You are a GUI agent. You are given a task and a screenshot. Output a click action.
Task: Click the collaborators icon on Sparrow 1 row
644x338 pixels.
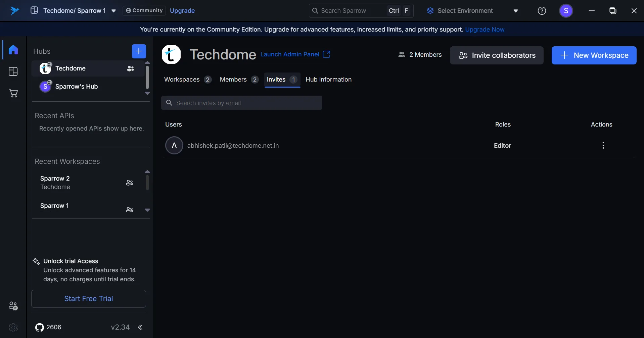[x=130, y=209]
